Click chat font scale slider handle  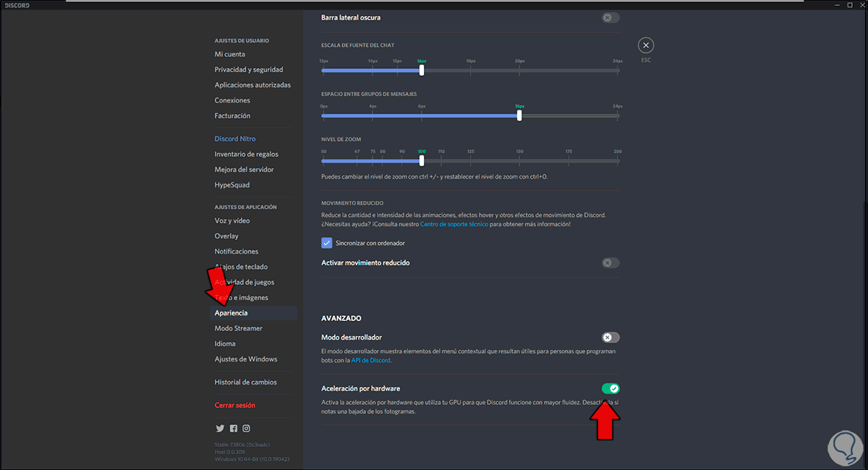point(422,70)
